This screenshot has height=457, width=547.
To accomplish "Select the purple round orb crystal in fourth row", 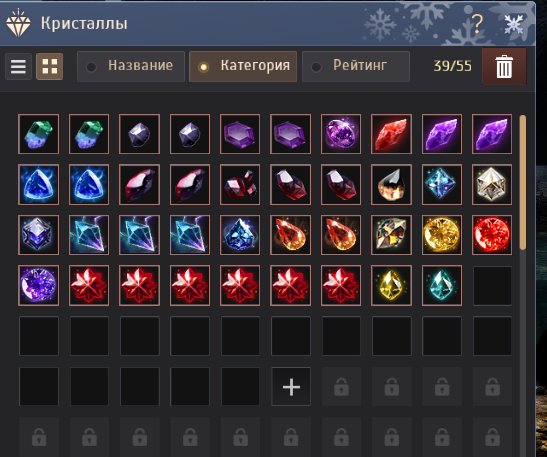I will pos(38,285).
